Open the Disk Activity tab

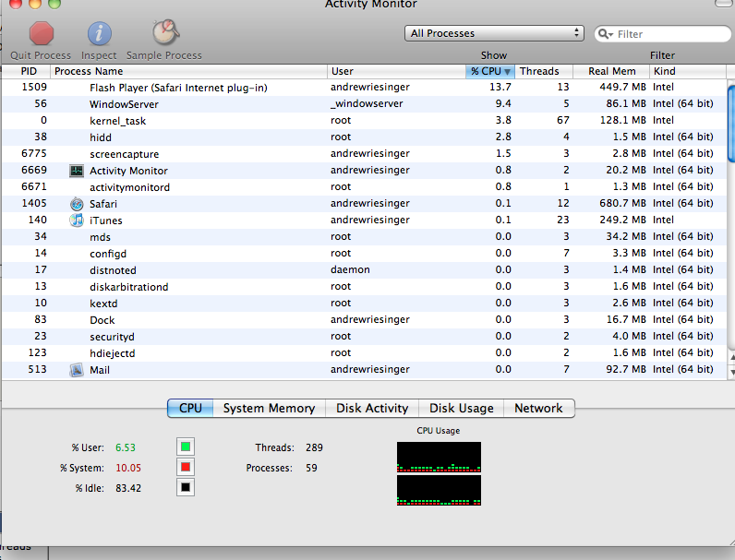point(372,409)
